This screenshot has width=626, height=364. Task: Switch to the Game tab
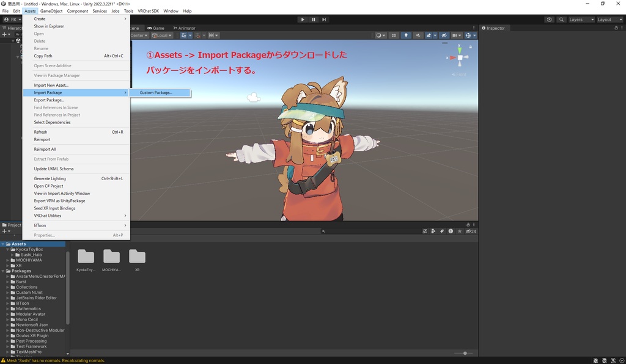156,28
